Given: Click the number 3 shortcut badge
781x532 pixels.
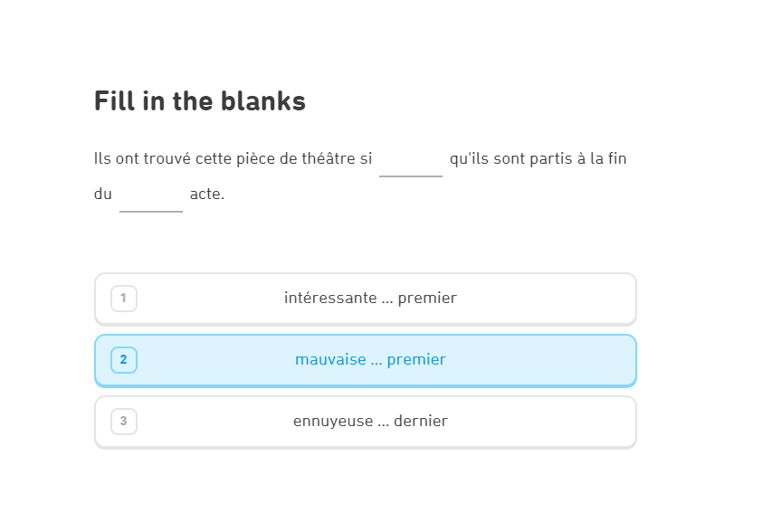Looking at the screenshot, I should [123, 422].
